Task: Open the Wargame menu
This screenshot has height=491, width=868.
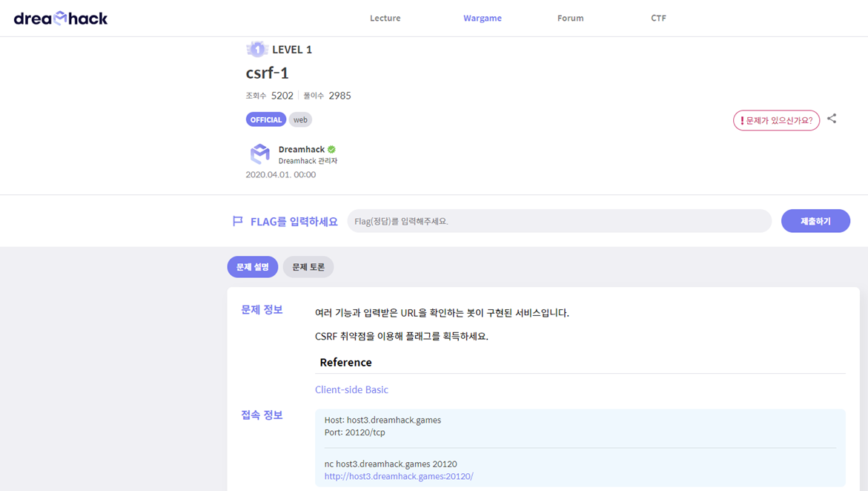Action: pos(482,18)
